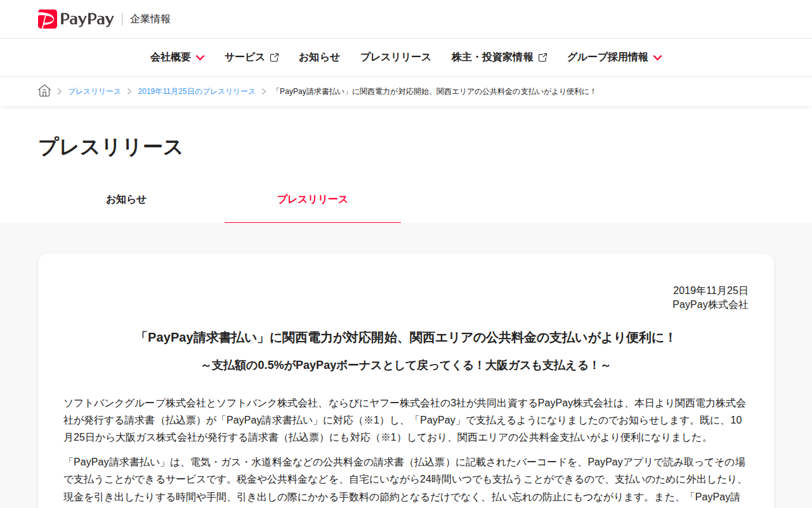Go to プレスリリース breadcrumb link

[94, 91]
